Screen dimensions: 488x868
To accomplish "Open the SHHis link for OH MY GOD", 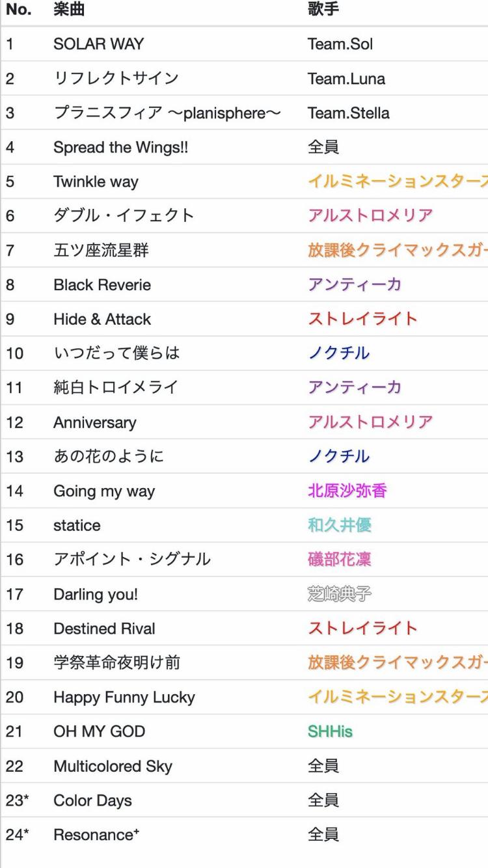I will 330,731.
